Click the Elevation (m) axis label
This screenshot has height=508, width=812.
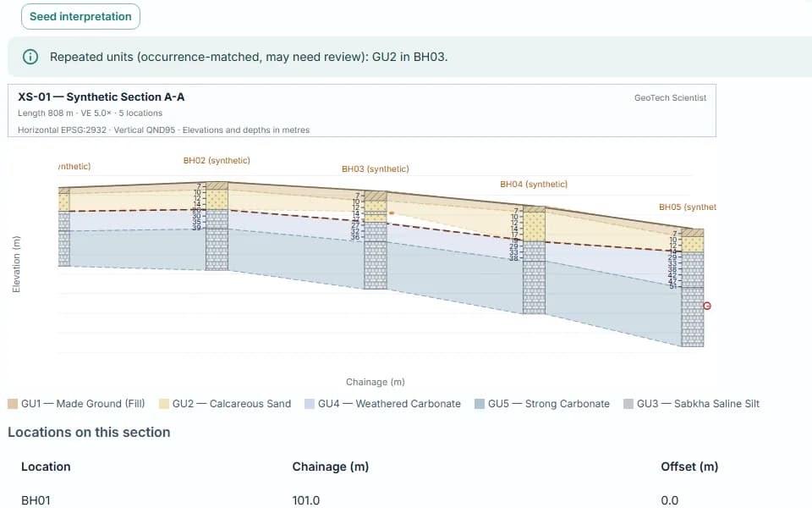(x=16, y=264)
